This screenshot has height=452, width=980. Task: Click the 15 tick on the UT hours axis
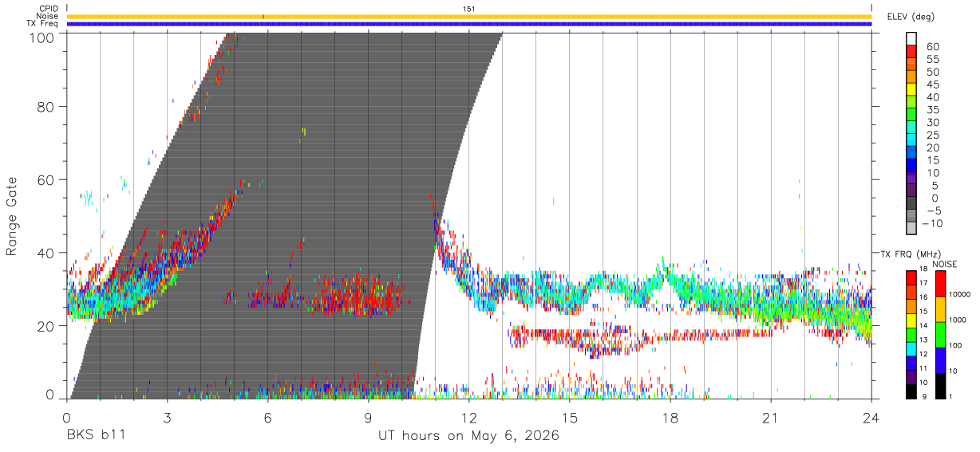[570, 418]
